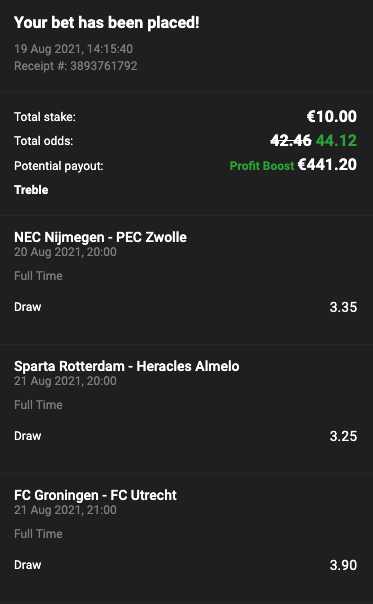Click the 'Your bet has been placed!' heading

tap(107, 23)
